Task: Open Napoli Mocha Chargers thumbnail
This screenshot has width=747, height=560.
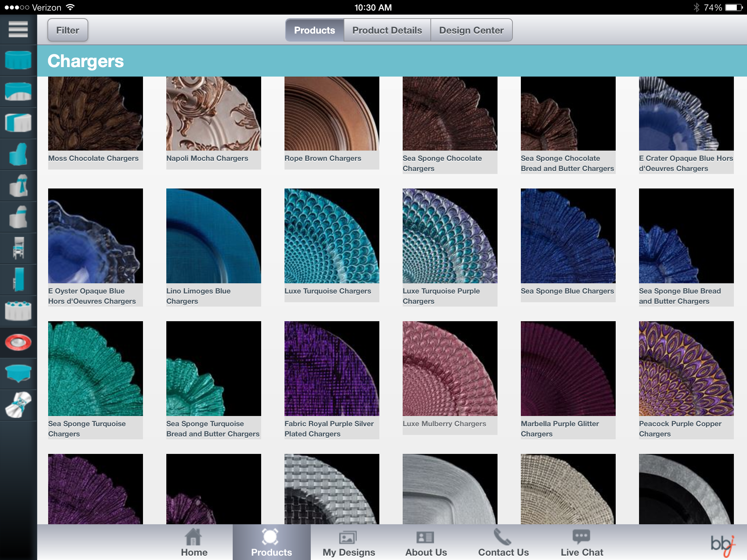Action: [214, 113]
